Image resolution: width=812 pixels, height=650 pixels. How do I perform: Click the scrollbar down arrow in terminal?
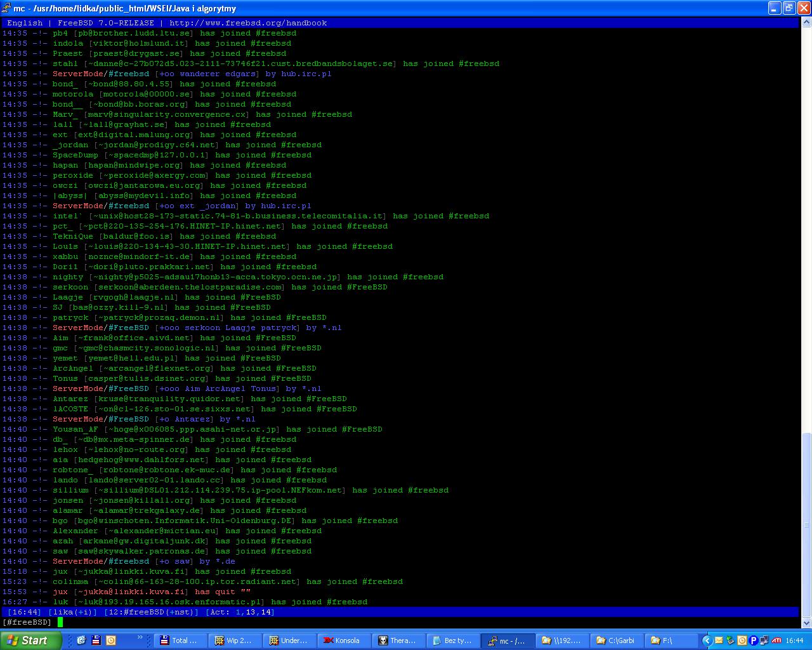pyautogui.click(x=806, y=622)
